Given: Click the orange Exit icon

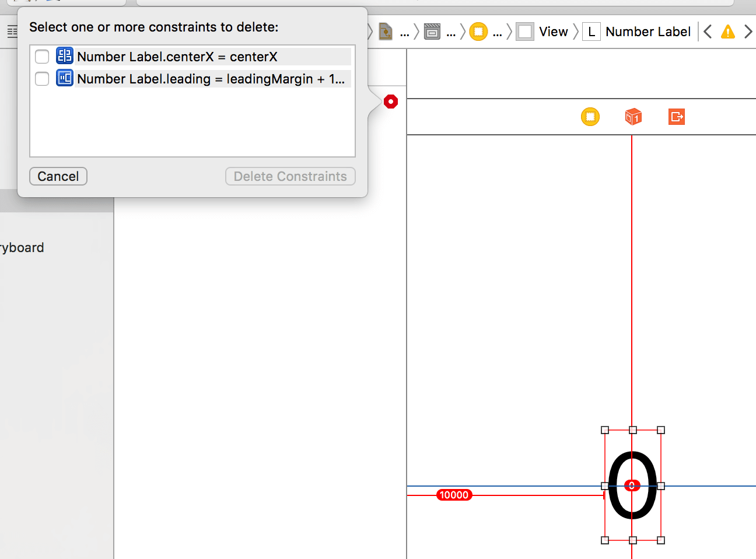Looking at the screenshot, I should [677, 117].
